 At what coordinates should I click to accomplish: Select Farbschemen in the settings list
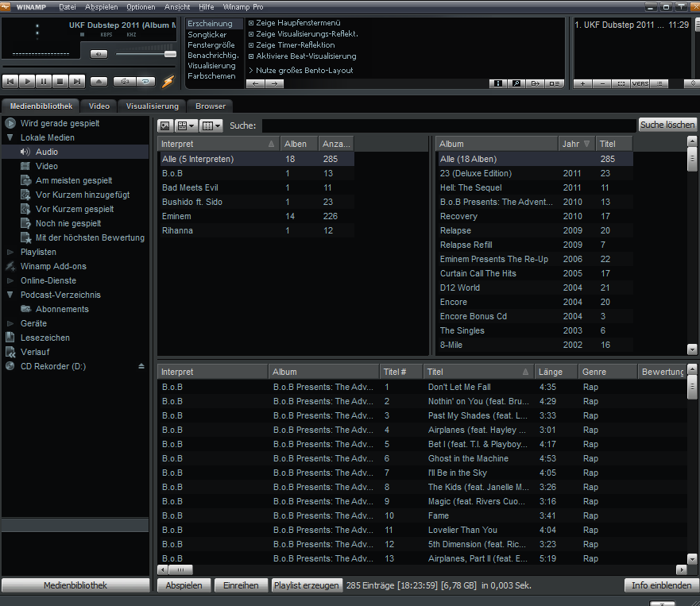(x=211, y=76)
